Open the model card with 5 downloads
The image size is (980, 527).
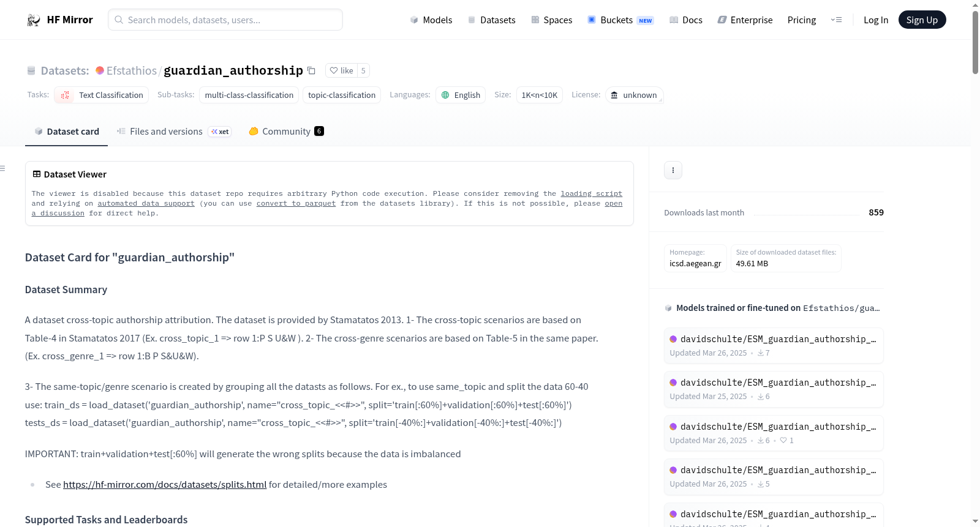click(x=774, y=477)
